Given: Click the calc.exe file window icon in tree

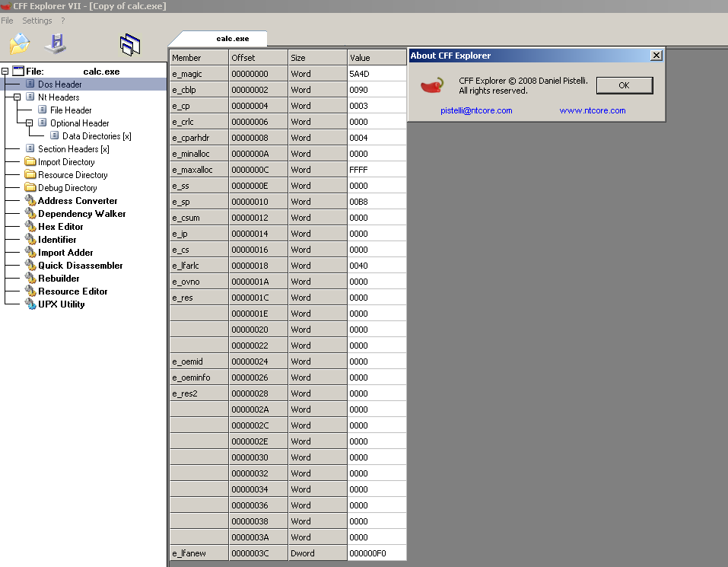Looking at the screenshot, I should 18,71.
